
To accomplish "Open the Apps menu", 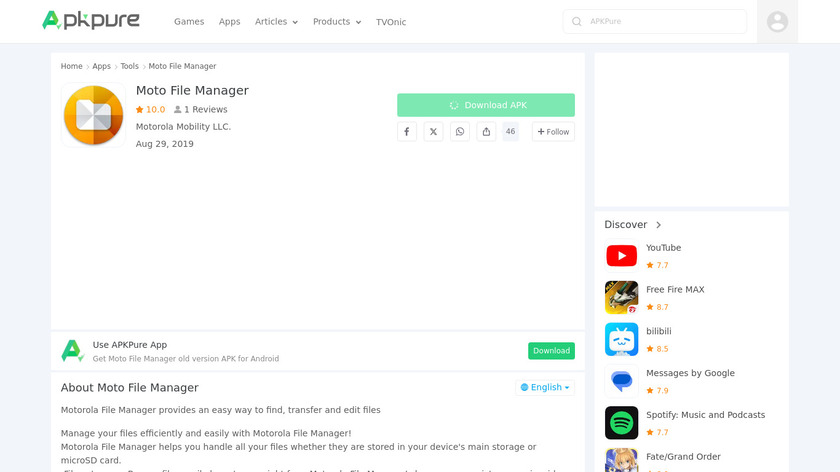I will coord(229,22).
